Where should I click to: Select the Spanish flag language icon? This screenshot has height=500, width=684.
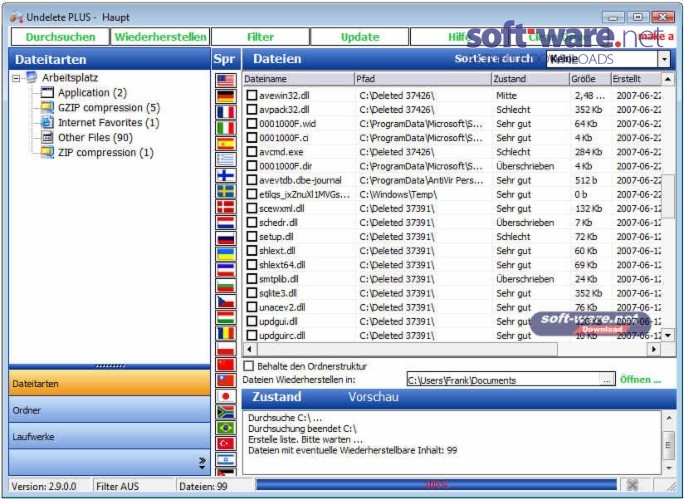[226, 143]
